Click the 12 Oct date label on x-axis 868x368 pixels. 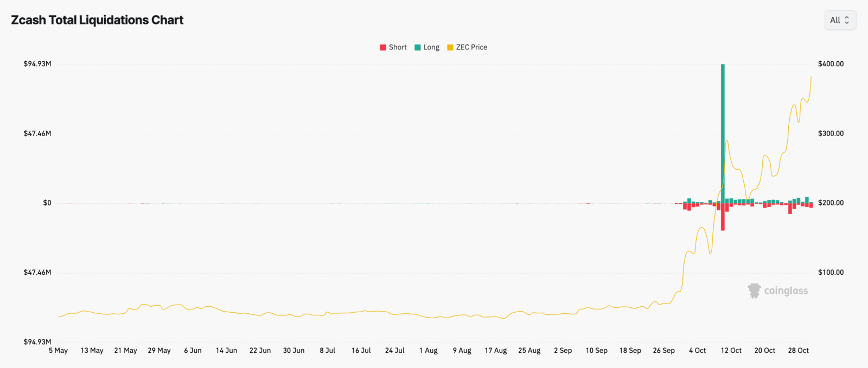point(731,350)
